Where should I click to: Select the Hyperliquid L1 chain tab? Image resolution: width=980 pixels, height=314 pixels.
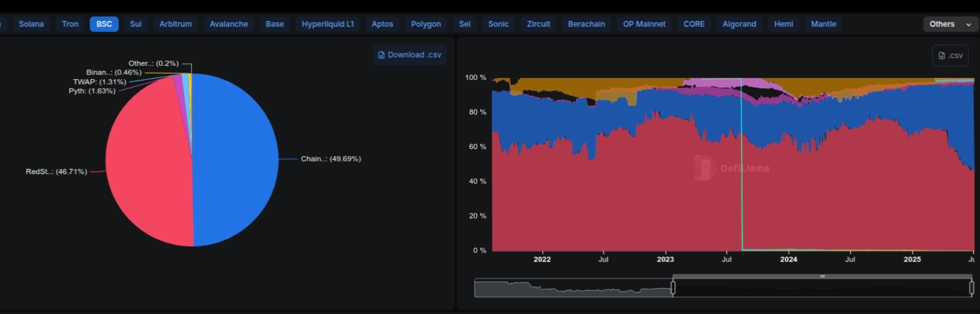pos(327,24)
